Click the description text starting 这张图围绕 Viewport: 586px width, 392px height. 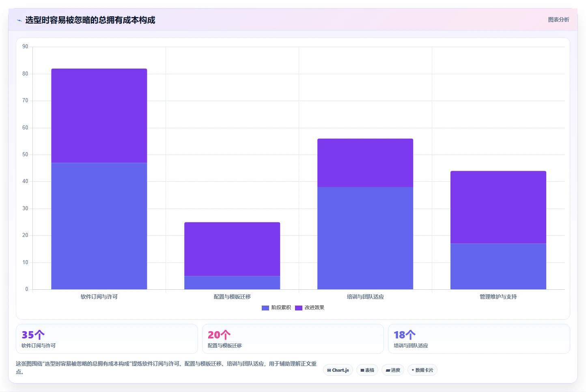[x=166, y=367]
